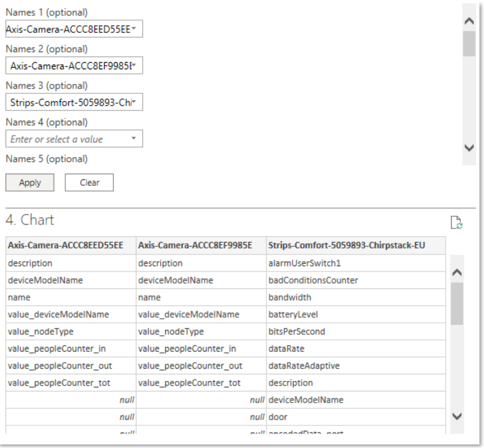Select the Axis-Camera-ACCC8EED55EE column header
Image resolution: width=484 pixels, height=448 pixels.
pyautogui.click(x=71, y=245)
